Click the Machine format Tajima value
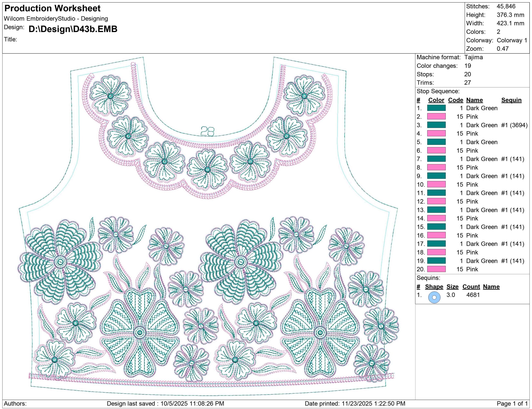The width and height of the screenshot is (532, 409). tap(473, 57)
